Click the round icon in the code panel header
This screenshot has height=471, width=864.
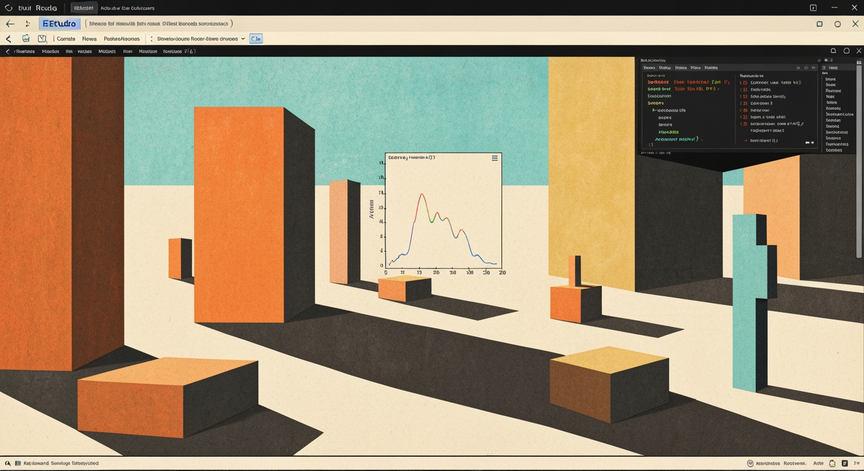click(819, 61)
